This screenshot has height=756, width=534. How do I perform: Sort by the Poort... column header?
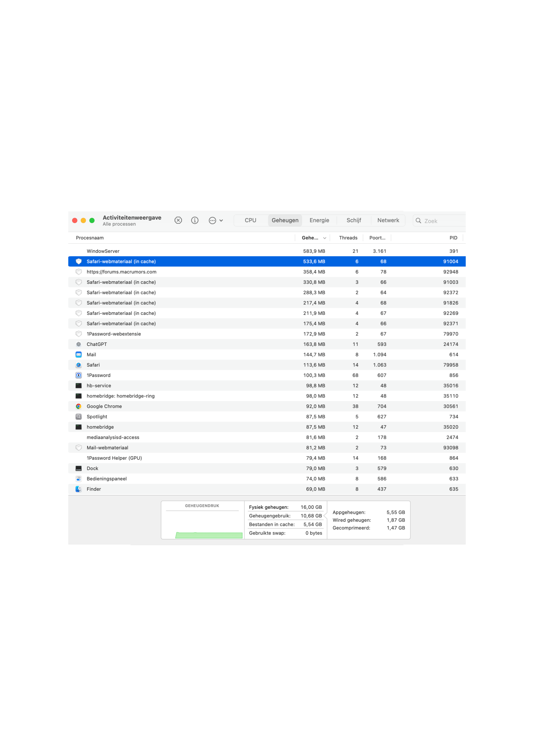[x=377, y=238]
